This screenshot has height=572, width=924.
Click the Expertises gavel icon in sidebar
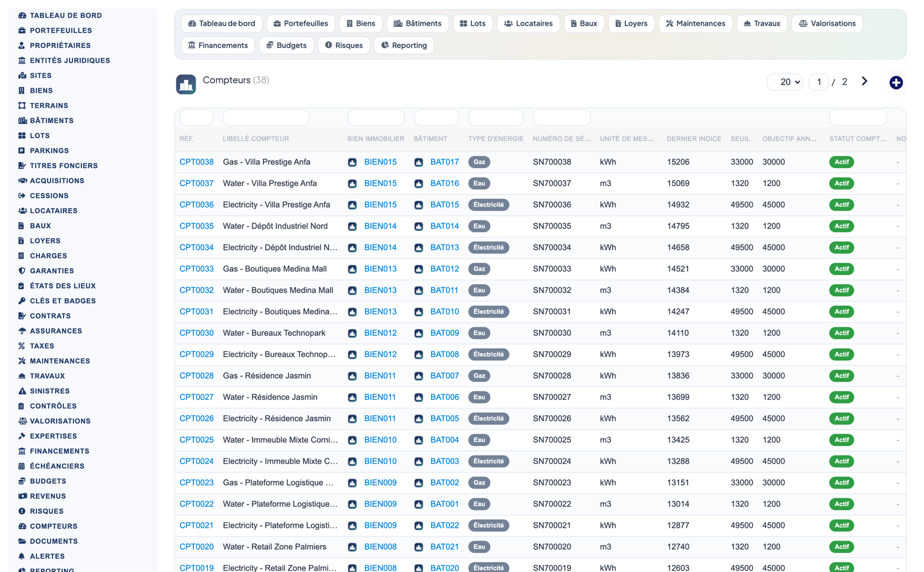[22, 436]
